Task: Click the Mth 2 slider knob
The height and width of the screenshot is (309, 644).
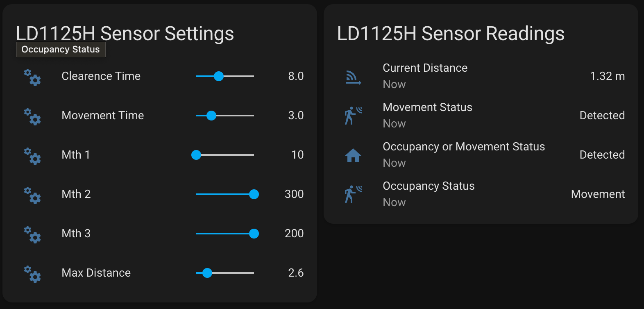Action: click(254, 194)
